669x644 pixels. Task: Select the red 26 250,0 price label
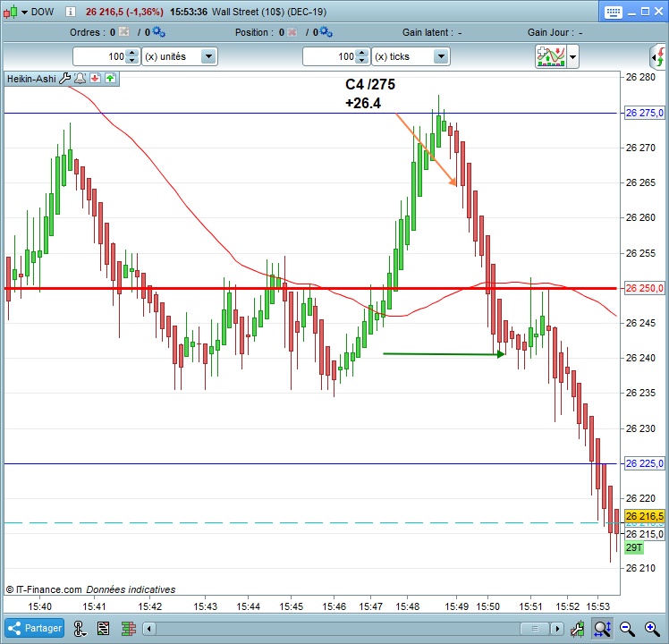click(644, 288)
